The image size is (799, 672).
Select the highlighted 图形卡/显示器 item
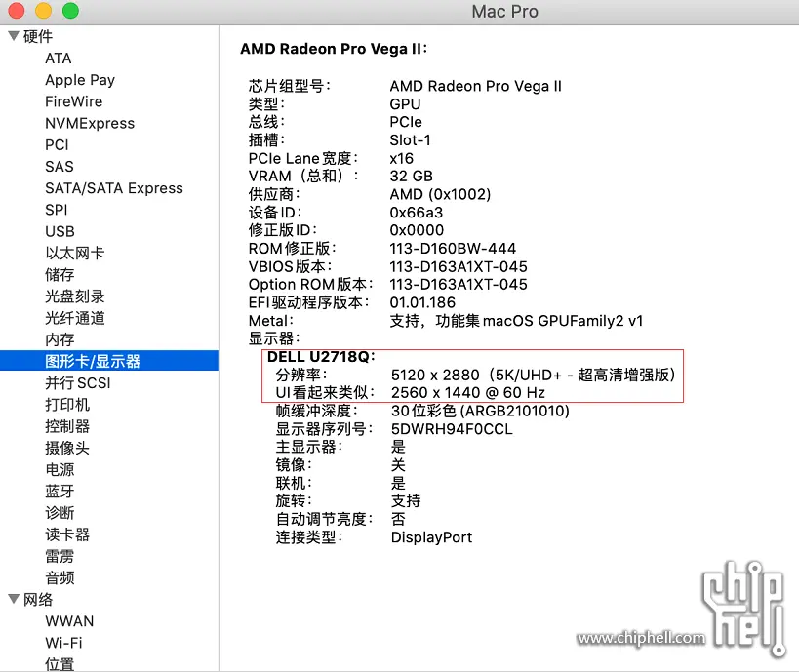click(x=109, y=361)
